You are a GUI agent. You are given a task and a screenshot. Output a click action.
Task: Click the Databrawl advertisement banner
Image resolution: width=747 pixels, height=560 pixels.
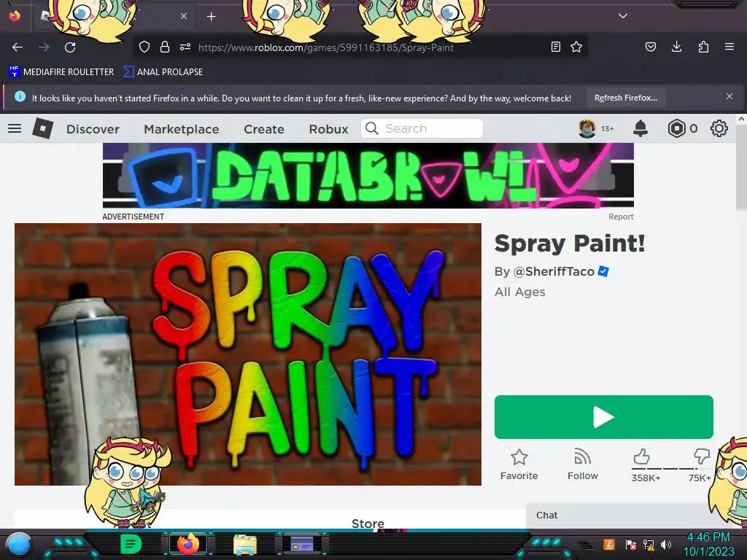pyautogui.click(x=368, y=176)
